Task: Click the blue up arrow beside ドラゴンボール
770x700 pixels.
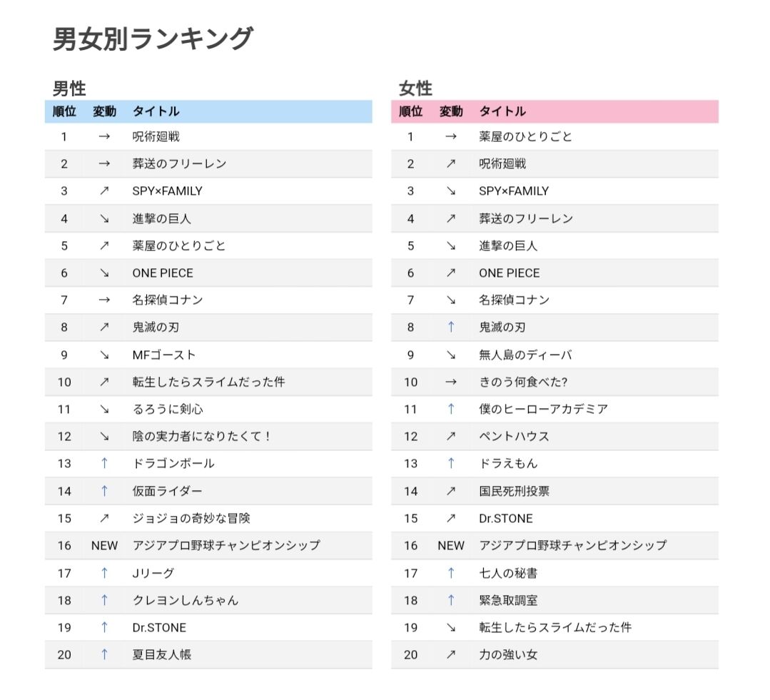Action: [104, 463]
